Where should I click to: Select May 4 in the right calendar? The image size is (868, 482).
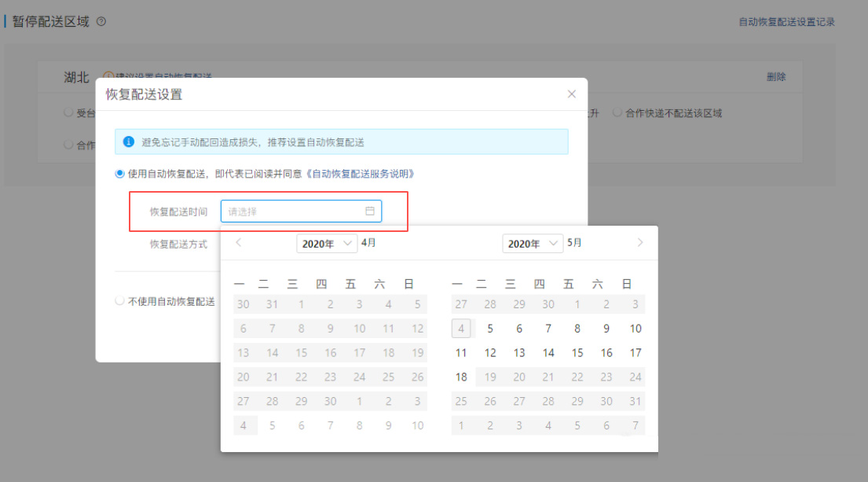point(461,328)
